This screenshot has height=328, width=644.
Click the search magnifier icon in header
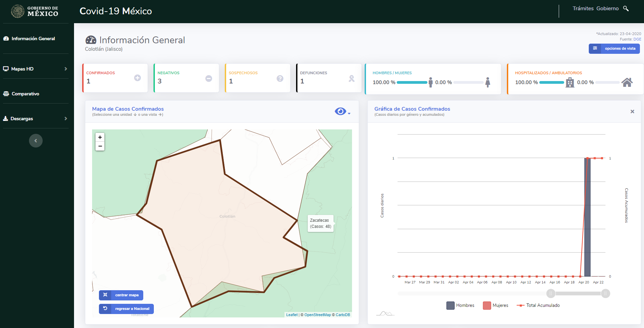(x=626, y=9)
